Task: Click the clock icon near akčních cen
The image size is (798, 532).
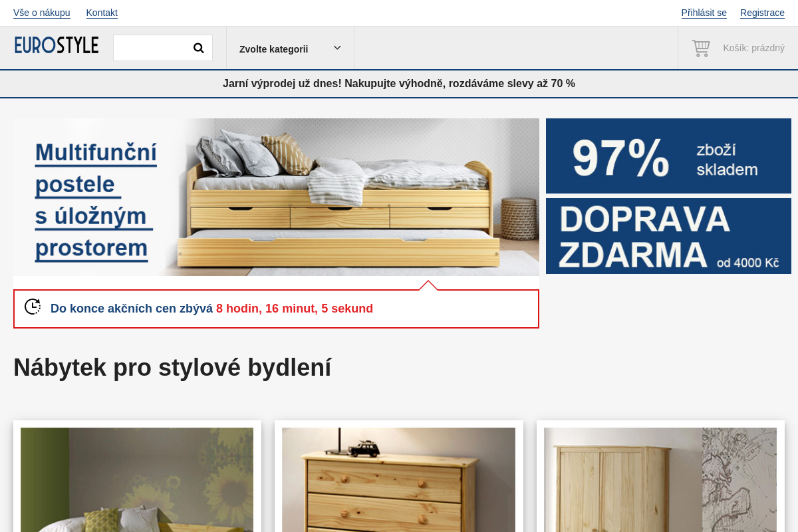Action: [32, 306]
